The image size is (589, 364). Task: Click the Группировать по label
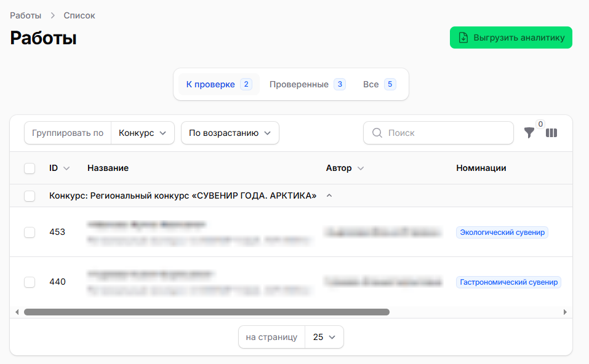click(68, 133)
